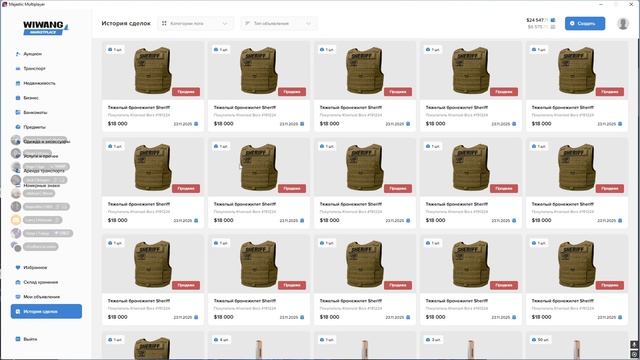
Task: Click the blue Создать button
Action: tap(584, 23)
